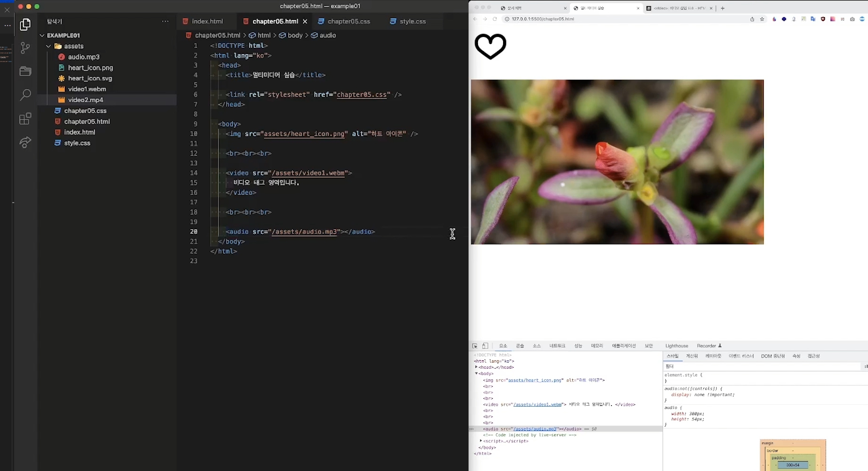The width and height of the screenshot is (868, 471).
Task: Open the Search view in VS Code
Action: pos(25,95)
